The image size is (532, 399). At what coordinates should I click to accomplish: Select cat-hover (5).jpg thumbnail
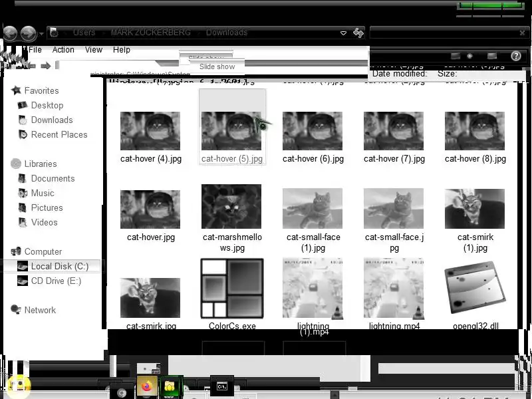231,131
